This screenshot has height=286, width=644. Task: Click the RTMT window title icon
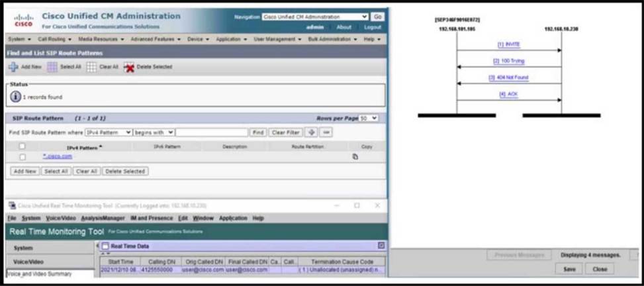[12, 205]
